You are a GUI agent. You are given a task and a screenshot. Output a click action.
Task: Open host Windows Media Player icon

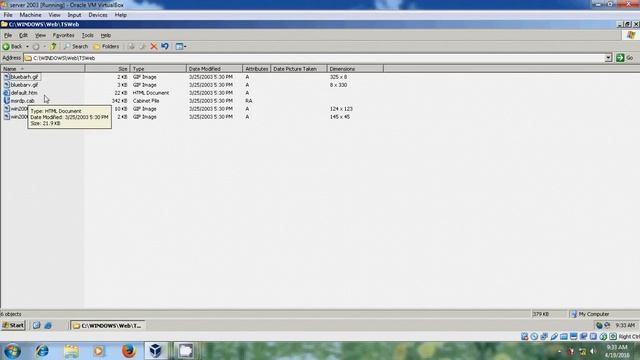(99, 351)
